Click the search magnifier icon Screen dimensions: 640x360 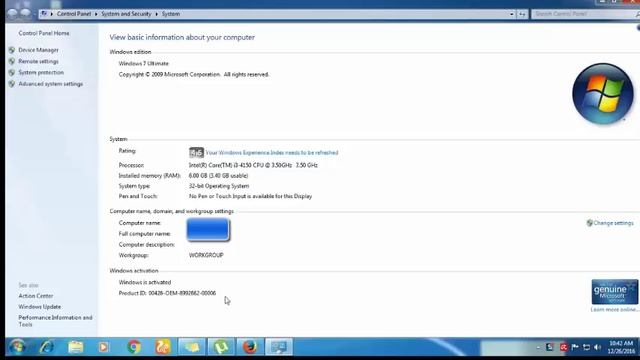click(x=637, y=14)
